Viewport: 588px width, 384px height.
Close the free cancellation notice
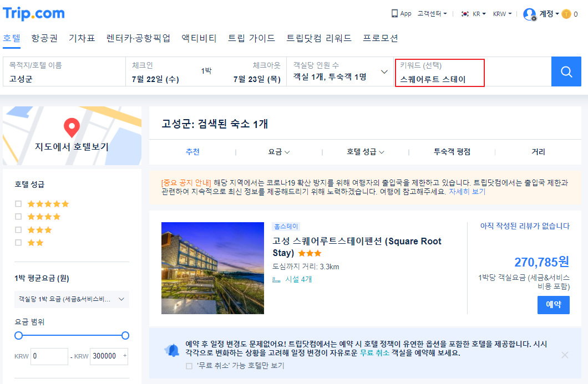[x=565, y=355]
